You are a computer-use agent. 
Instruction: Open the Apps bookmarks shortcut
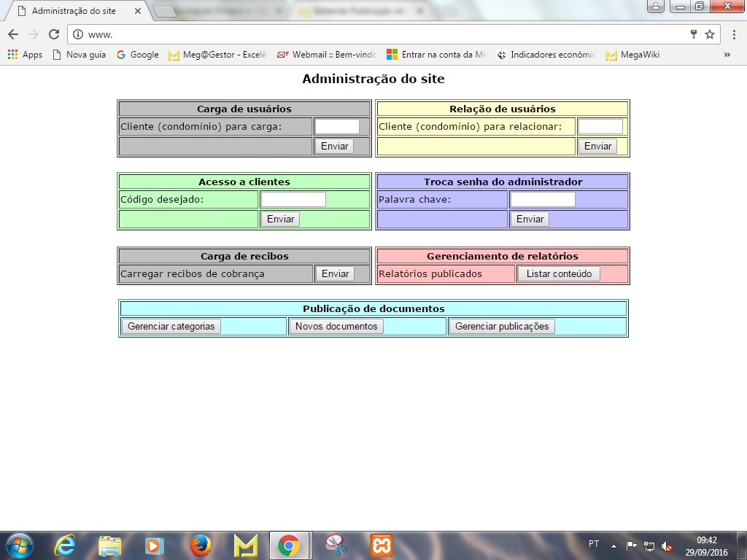(x=25, y=55)
